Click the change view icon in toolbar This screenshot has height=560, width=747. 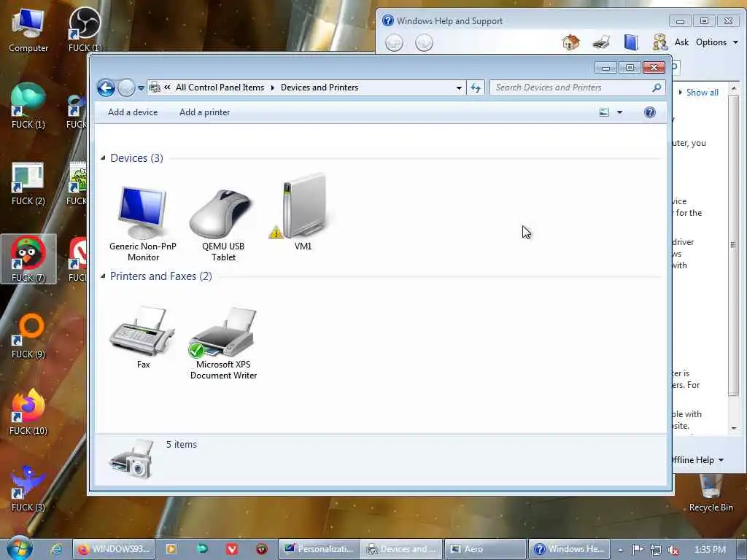pos(603,112)
